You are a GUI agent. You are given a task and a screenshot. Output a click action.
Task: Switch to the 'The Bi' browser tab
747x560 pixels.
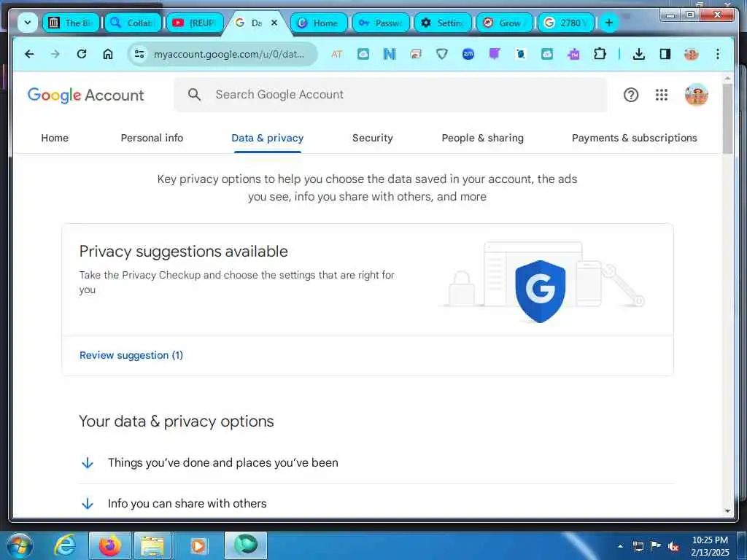pos(71,23)
